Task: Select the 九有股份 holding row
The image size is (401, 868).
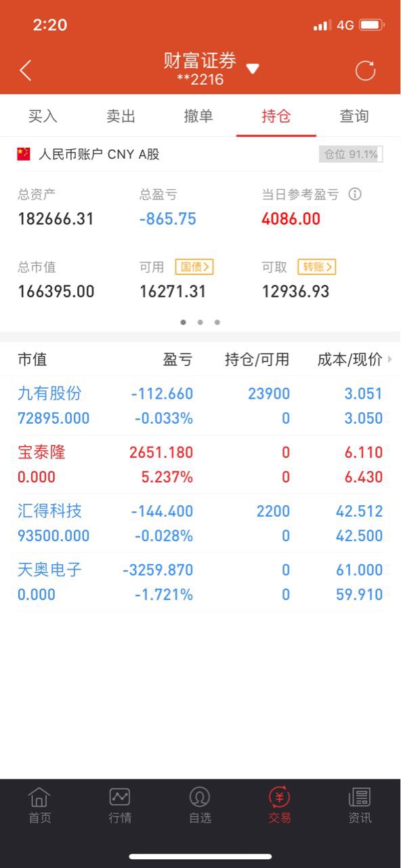Action: tap(200, 406)
